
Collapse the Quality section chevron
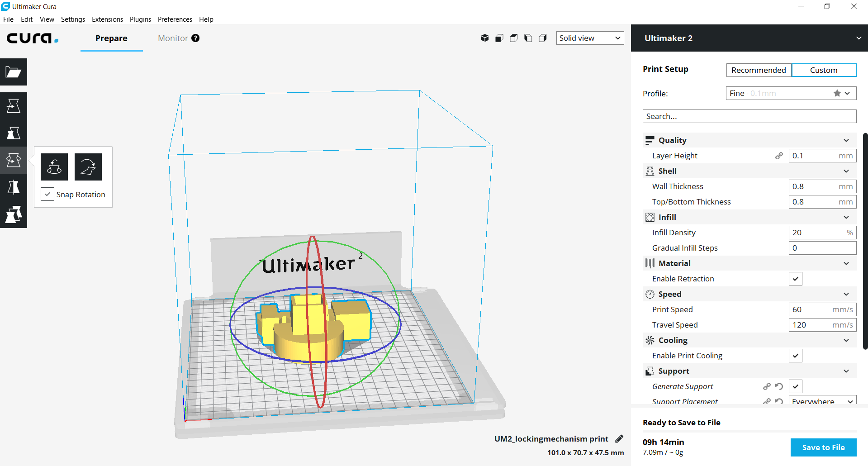(846, 140)
